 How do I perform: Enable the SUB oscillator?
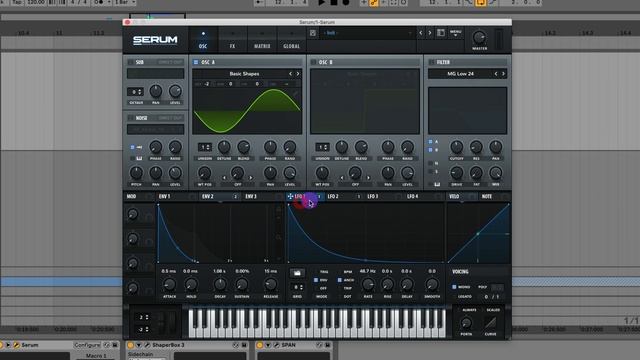131,62
